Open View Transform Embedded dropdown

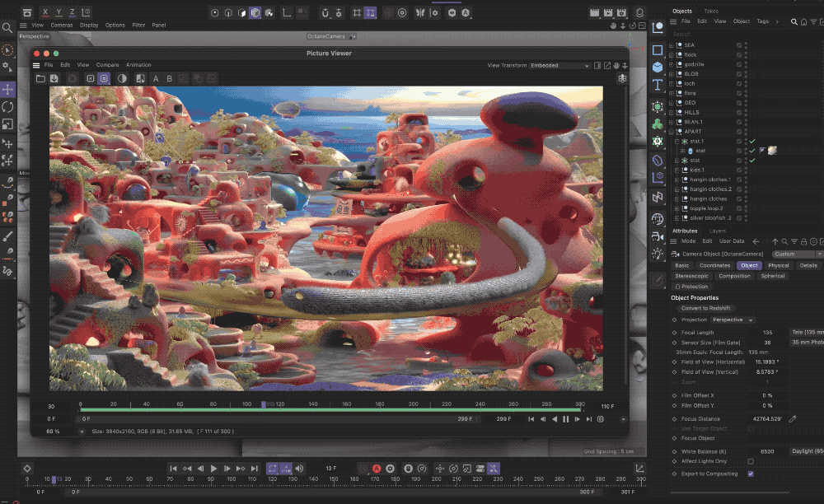tap(559, 65)
